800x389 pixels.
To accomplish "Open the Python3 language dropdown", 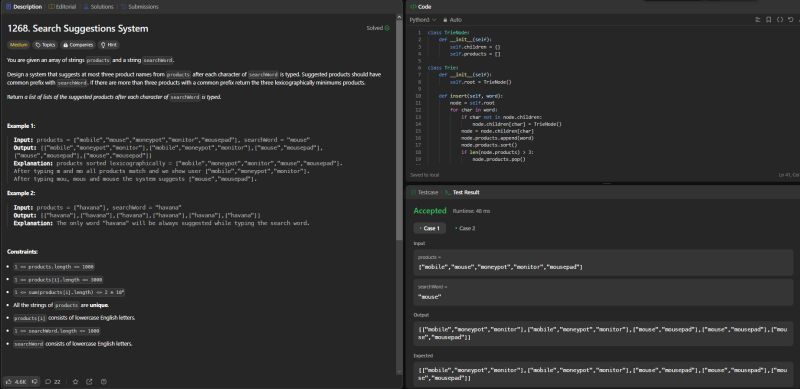I will [x=423, y=20].
